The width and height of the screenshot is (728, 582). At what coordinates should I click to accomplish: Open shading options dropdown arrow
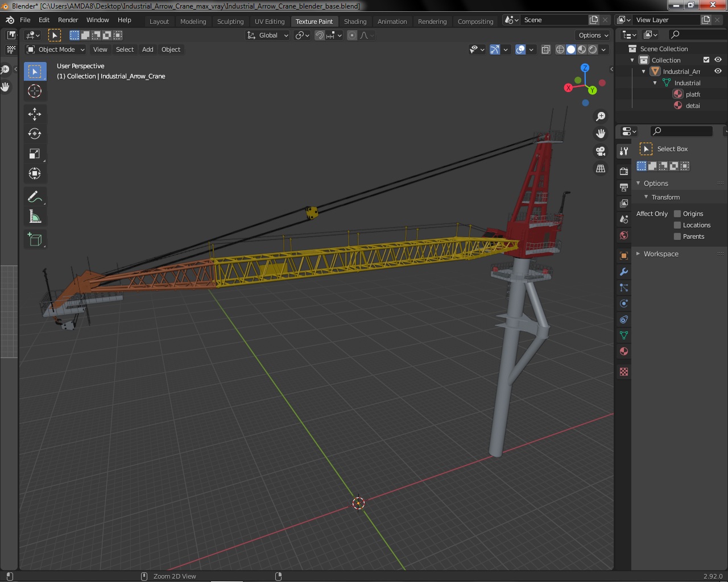point(603,49)
